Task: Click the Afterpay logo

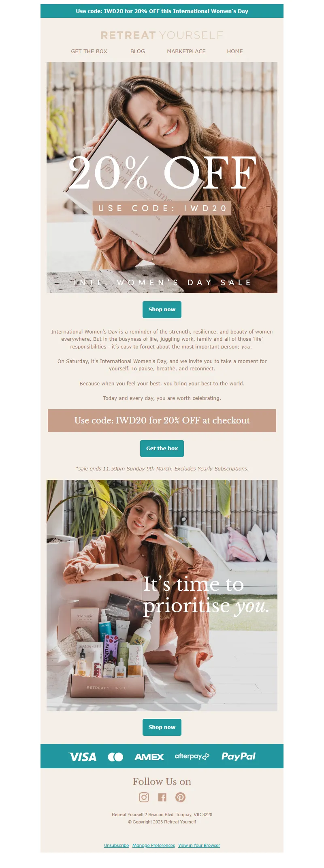Action: 192,756
